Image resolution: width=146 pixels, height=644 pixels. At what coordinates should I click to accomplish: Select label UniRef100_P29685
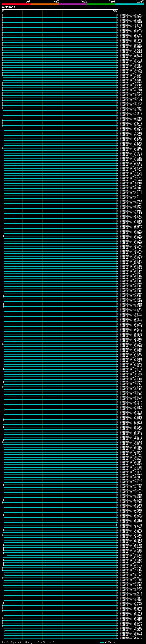(x=131, y=85)
